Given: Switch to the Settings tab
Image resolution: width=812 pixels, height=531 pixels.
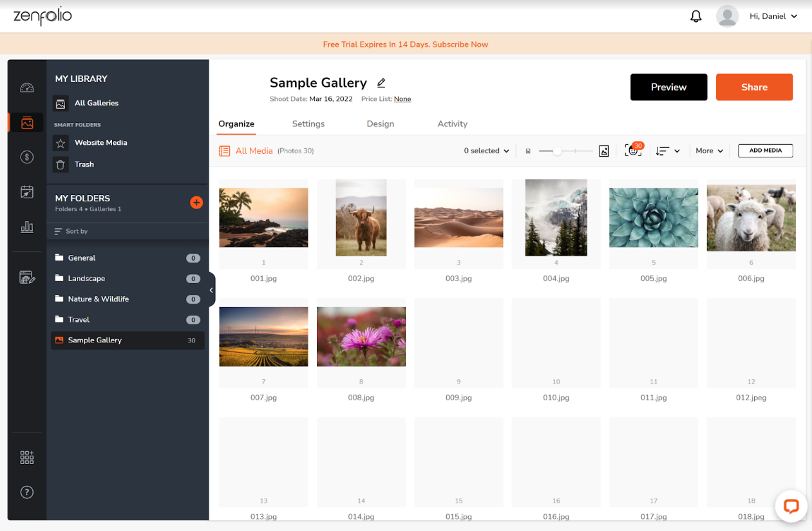Looking at the screenshot, I should point(308,124).
